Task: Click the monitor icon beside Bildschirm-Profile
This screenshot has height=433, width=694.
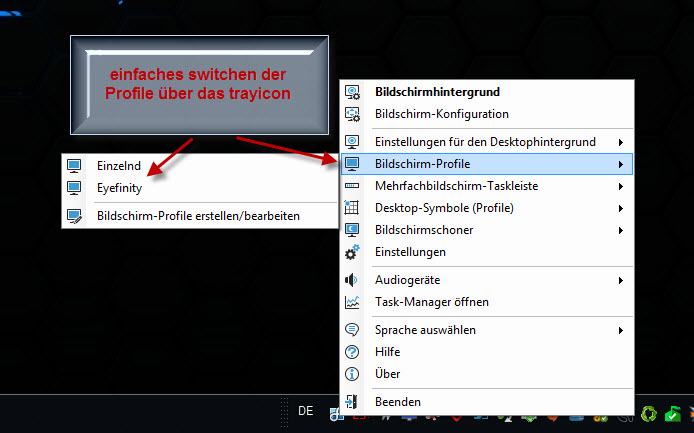Action: [352, 164]
